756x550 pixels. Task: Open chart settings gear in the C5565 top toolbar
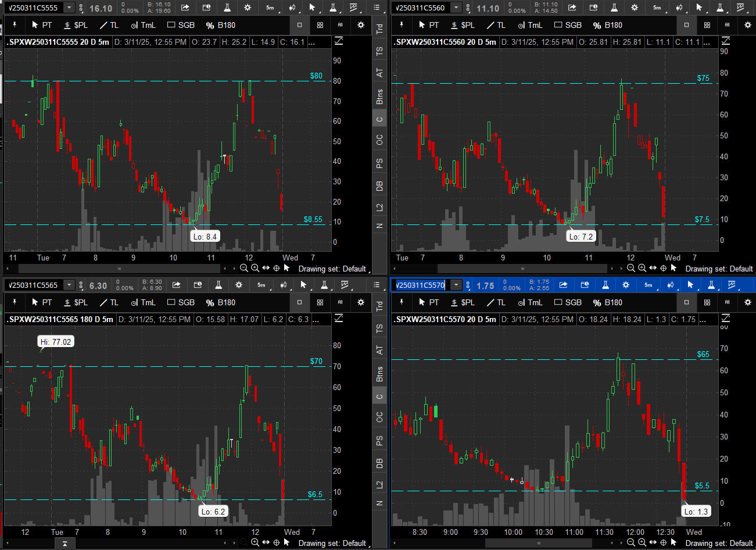click(x=239, y=285)
